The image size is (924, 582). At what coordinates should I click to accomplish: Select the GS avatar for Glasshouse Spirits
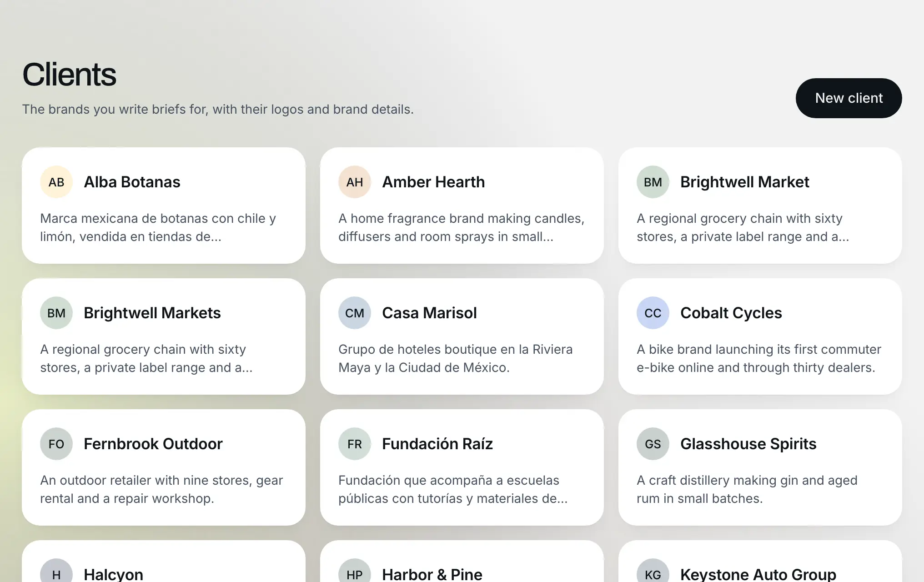point(653,444)
